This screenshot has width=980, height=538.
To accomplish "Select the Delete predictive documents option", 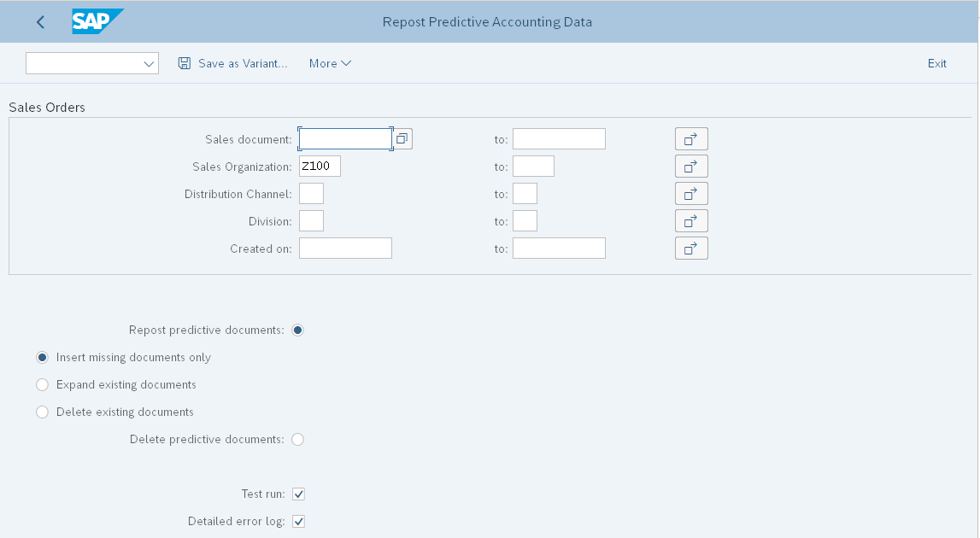I will pos(297,439).
